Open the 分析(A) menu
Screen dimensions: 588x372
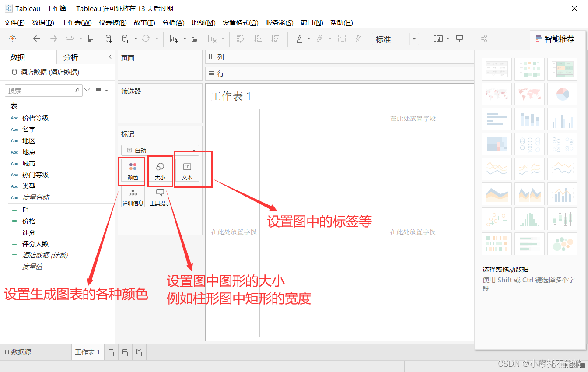click(x=173, y=23)
